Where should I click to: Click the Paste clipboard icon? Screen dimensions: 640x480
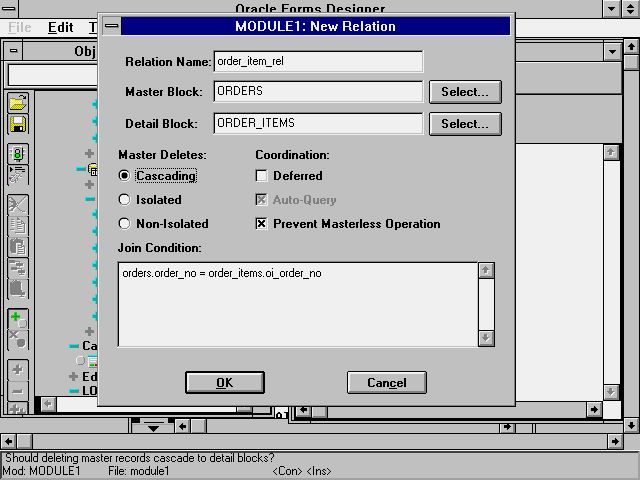[x=18, y=245]
